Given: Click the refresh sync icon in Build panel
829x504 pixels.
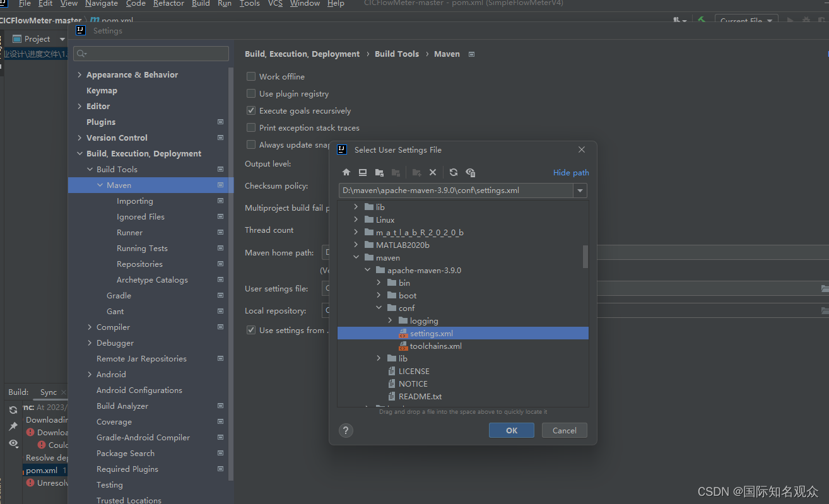Looking at the screenshot, I should pyautogui.click(x=13, y=410).
